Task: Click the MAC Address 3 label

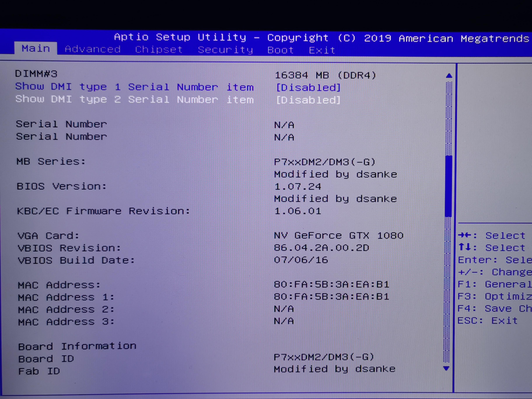Action: (x=66, y=322)
